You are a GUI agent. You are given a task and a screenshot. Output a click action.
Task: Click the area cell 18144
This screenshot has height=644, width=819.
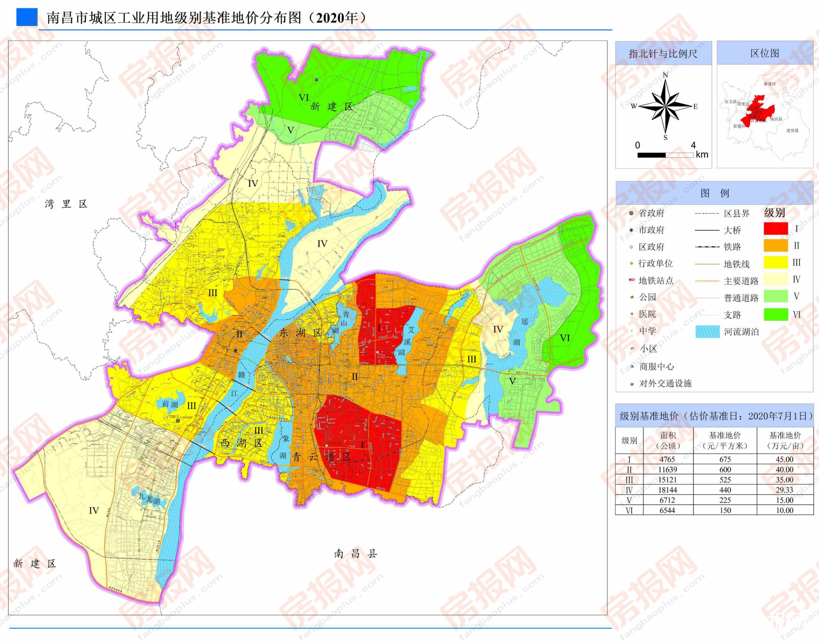pos(667,490)
